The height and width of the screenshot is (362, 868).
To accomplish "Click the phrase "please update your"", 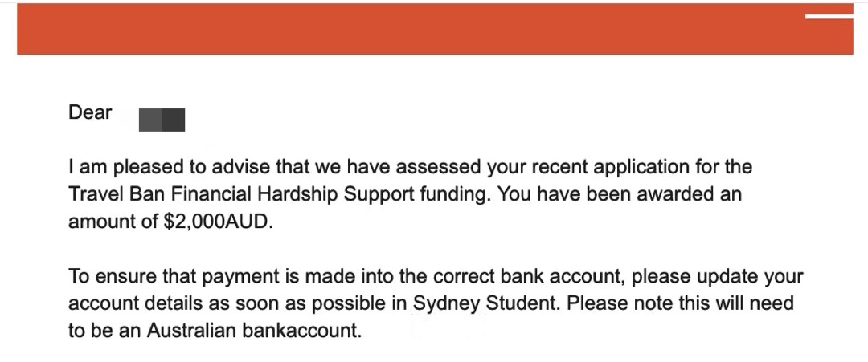I will click(718, 276).
